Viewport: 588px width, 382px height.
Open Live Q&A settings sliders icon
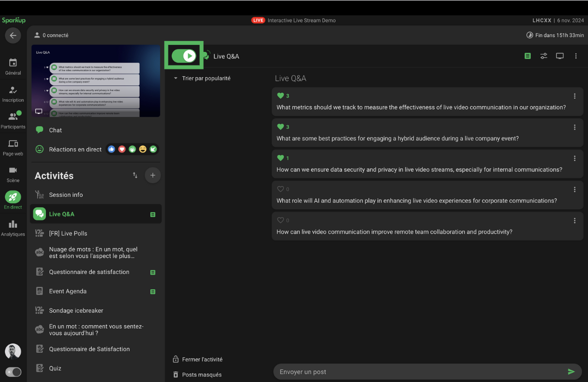pyautogui.click(x=544, y=56)
